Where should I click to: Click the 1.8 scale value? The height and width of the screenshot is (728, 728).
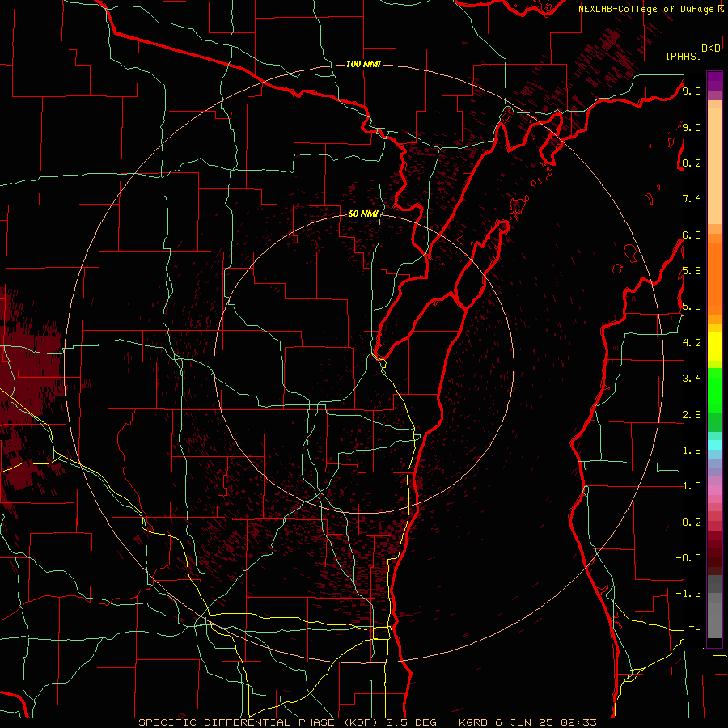click(692, 450)
